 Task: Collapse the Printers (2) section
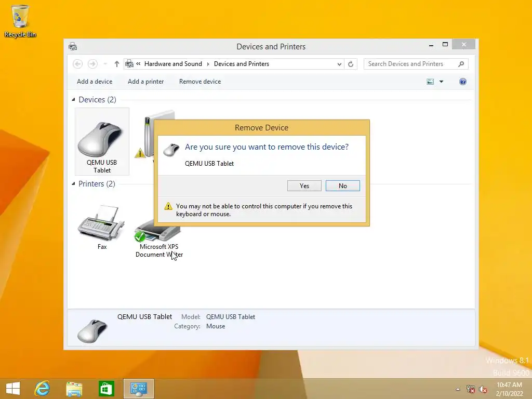tap(73, 183)
